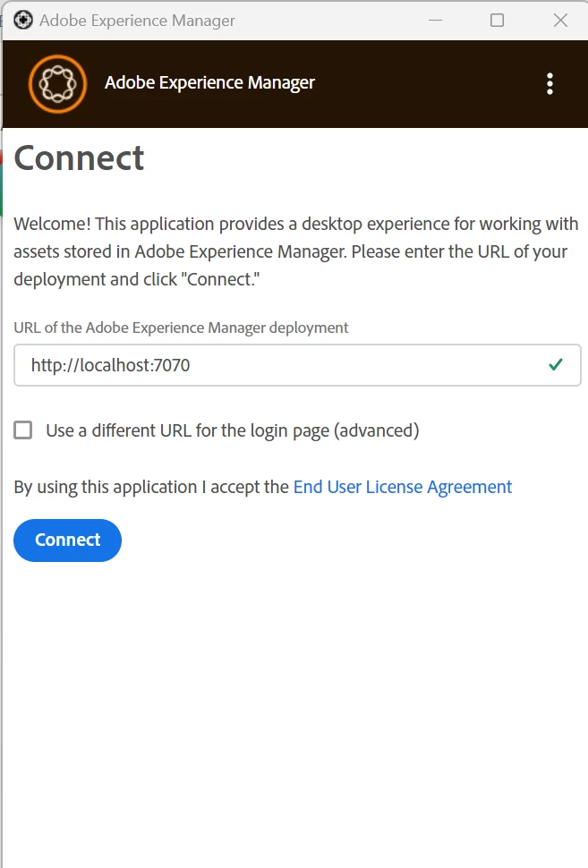Minimize the Adobe Experience Manager window

[x=436, y=21]
